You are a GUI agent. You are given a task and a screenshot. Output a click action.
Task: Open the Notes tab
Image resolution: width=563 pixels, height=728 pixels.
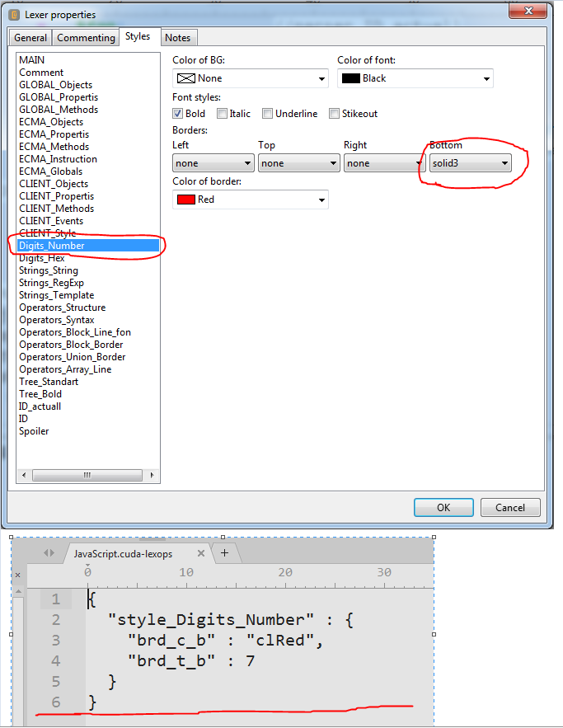pyautogui.click(x=177, y=38)
